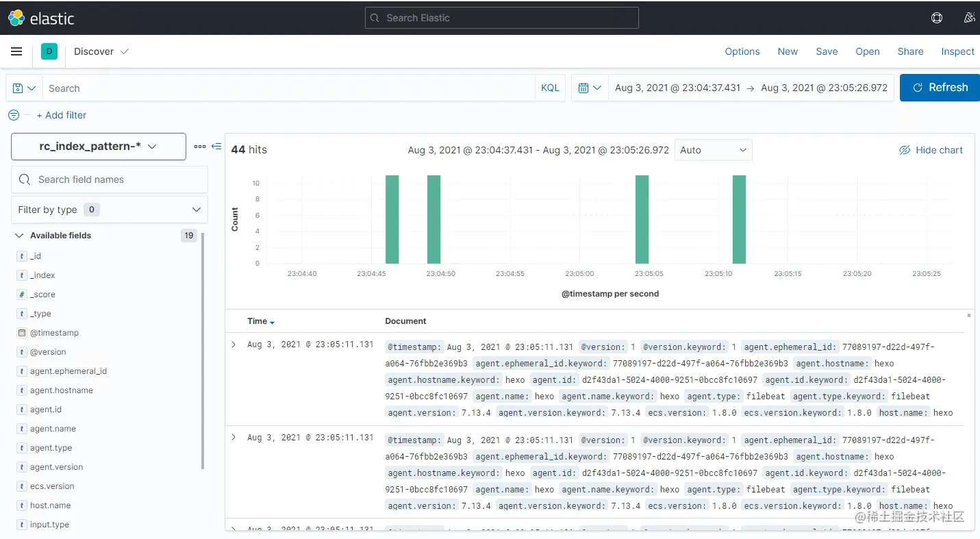This screenshot has width=980, height=539.
Task: Collapse the Available fields section
Action: pyautogui.click(x=18, y=236)
